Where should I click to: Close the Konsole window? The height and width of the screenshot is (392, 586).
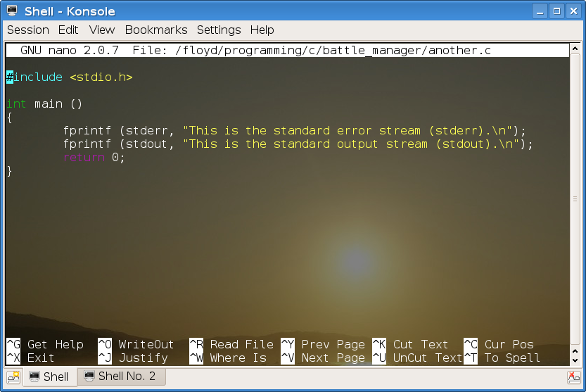573,11
